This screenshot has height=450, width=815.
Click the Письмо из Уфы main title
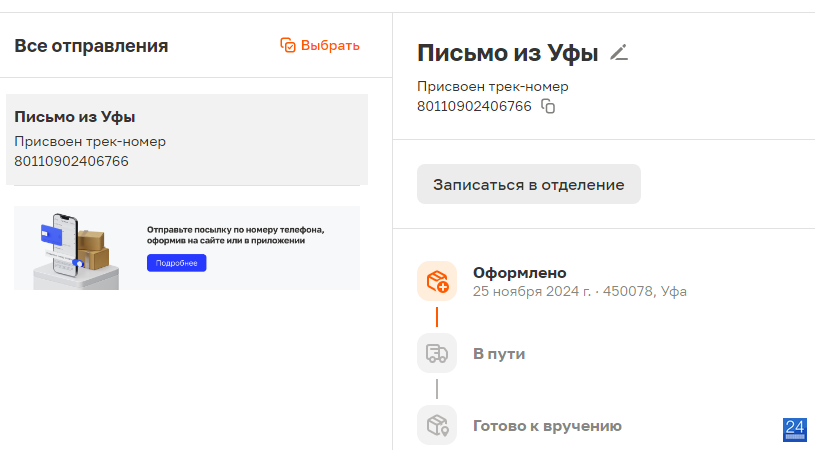pos(507,52)
